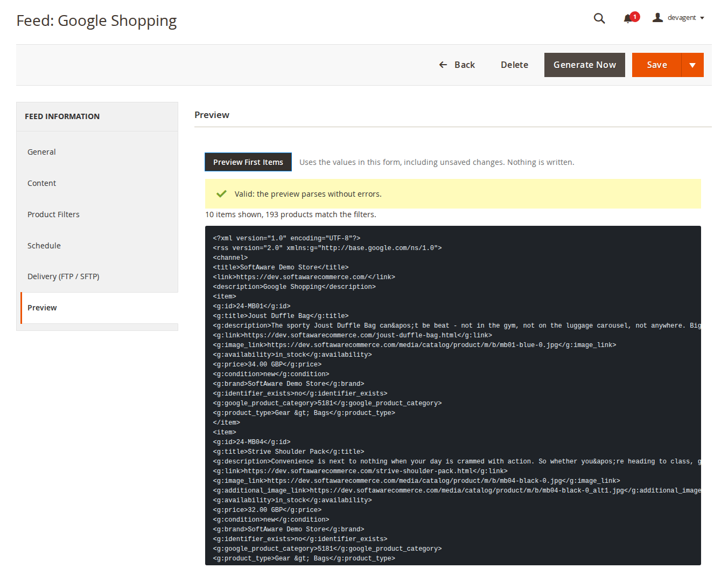The height and width of the screenshot is (582, 728).
Task: Go to the Schedule tab
Action: click(x=97, y=246)
